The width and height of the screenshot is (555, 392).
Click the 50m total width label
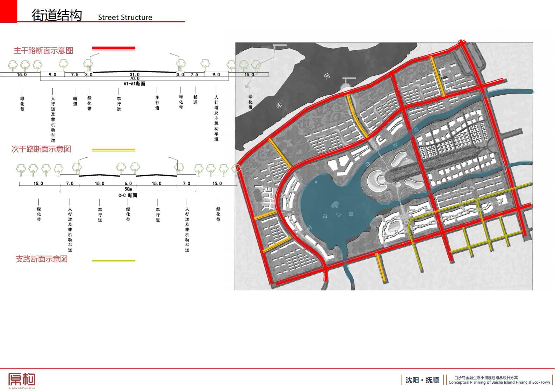128,189
